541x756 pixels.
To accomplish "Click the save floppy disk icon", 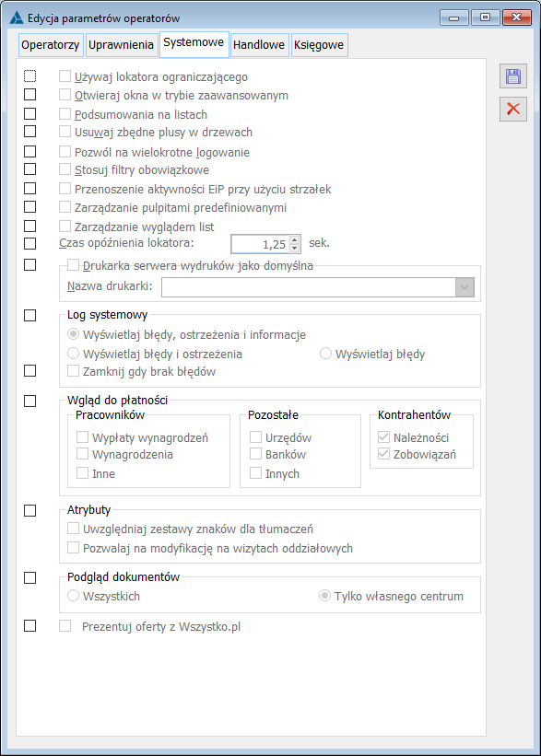I will (513, 76).
